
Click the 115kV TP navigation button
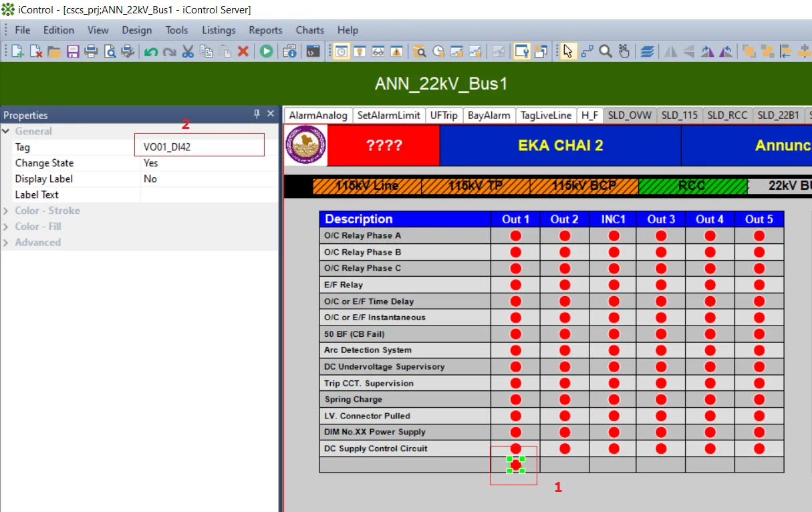point(476,186)
